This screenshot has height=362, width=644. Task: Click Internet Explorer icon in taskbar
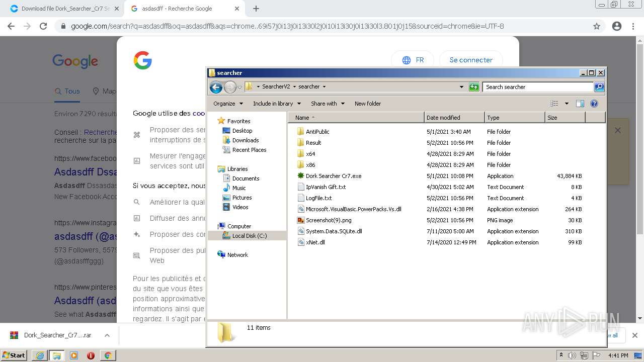[40, 355]
